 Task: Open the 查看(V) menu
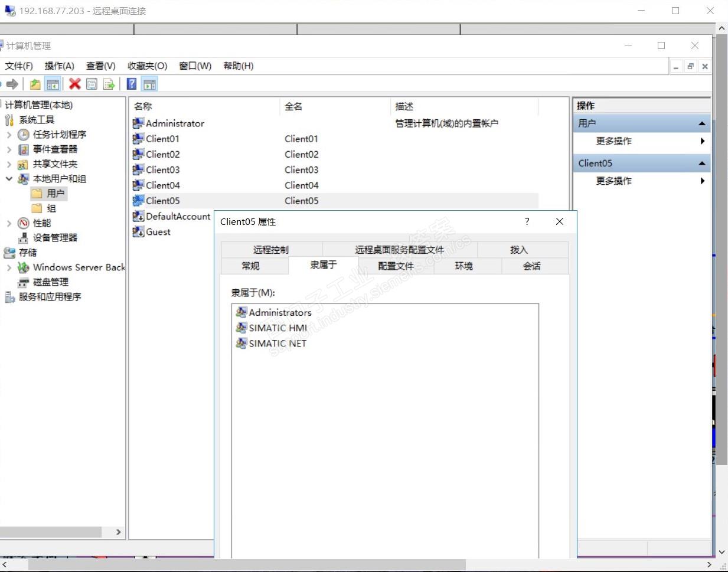(x=101, y=66)
